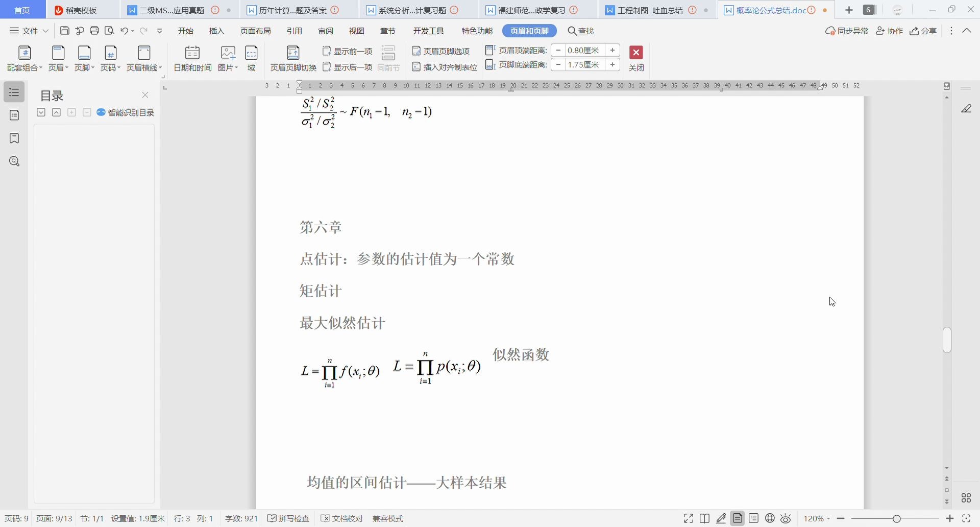The height and width of the screenshot is (527, 980).
Task: Open the 页码 page number dropdown
Action: click(110, 59)
